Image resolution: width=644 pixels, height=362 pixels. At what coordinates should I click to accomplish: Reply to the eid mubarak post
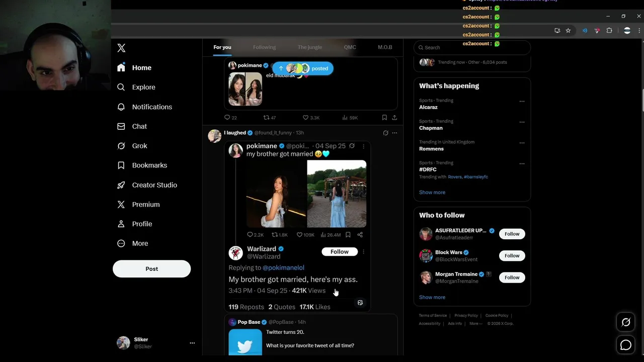click(x=230, y=118)
